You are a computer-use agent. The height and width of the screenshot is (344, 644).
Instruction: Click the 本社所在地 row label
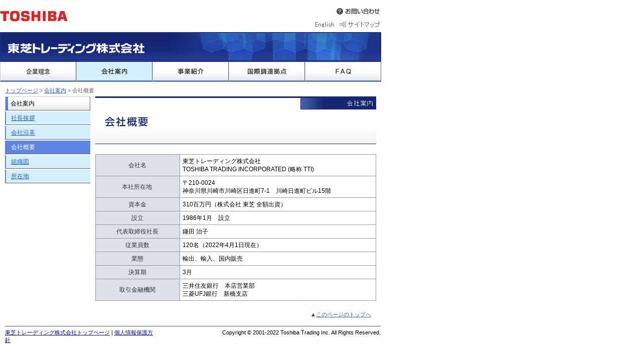pos(137,187)
